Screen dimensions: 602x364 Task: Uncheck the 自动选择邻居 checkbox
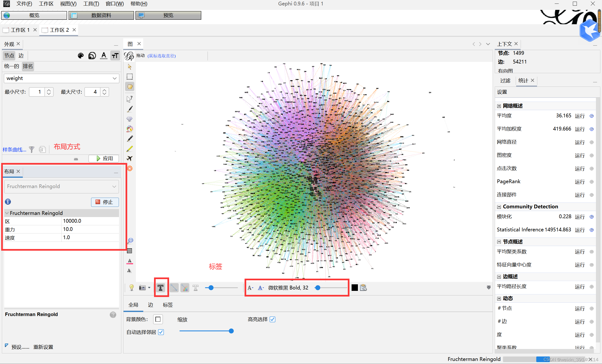pos(161,332)
